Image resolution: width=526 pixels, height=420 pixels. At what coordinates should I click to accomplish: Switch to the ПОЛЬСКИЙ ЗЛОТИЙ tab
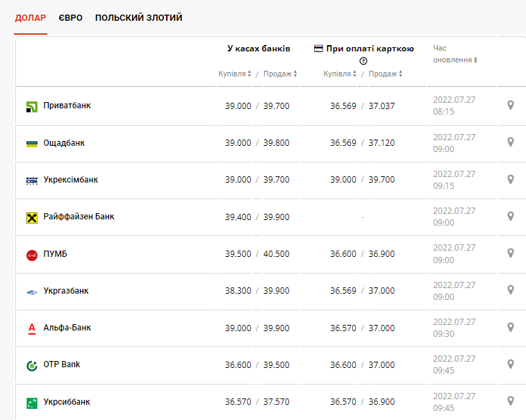[x=138, y=17]
